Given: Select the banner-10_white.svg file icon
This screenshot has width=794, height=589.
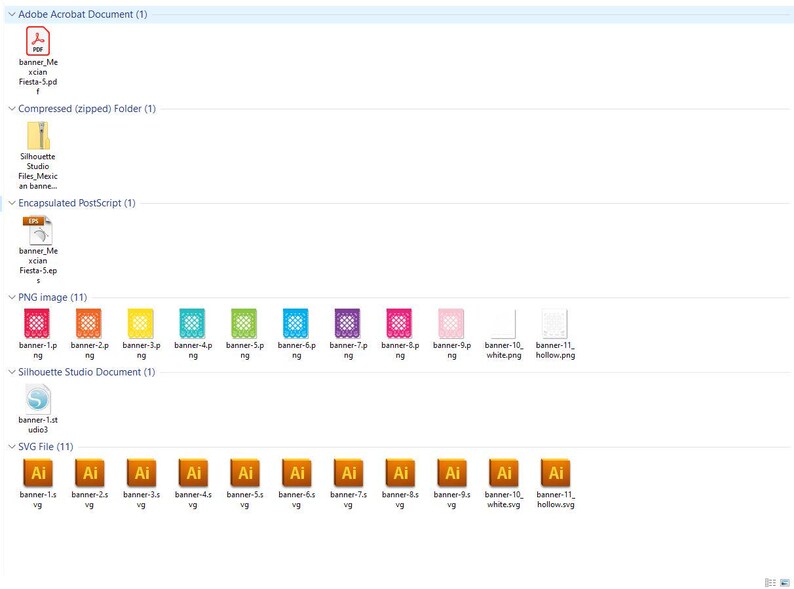Looking at the screenshot, I should click(504, 473).
